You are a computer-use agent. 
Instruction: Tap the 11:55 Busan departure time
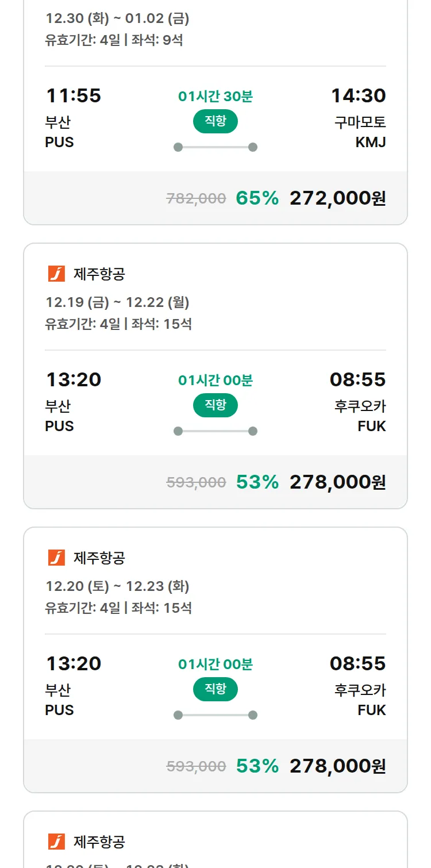pyautogui.click(x=74, y=95)
